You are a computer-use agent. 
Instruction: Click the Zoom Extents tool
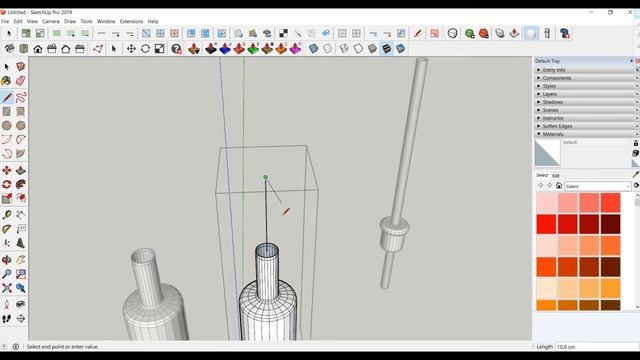click(7, 288)
